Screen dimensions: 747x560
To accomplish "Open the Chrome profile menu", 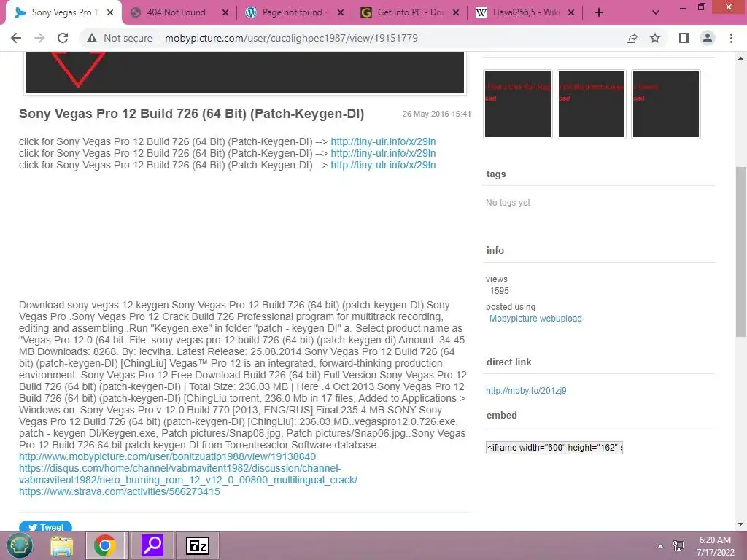I will click(708, 38).
